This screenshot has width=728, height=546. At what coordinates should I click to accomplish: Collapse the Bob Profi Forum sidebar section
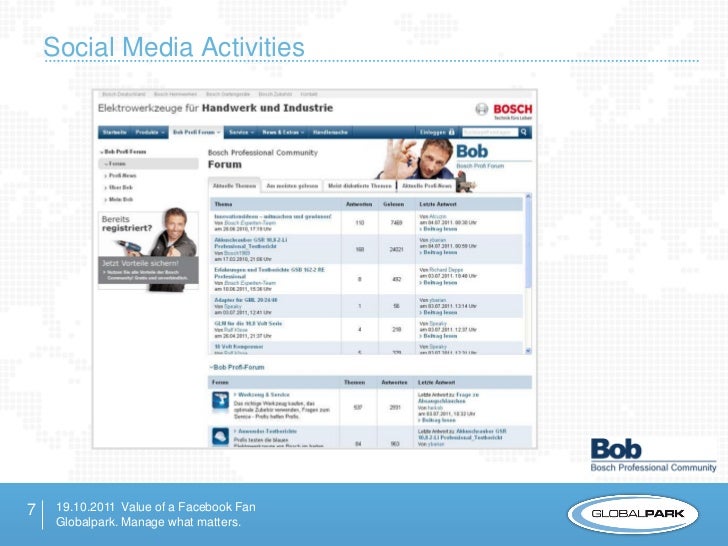click(123, 152)
